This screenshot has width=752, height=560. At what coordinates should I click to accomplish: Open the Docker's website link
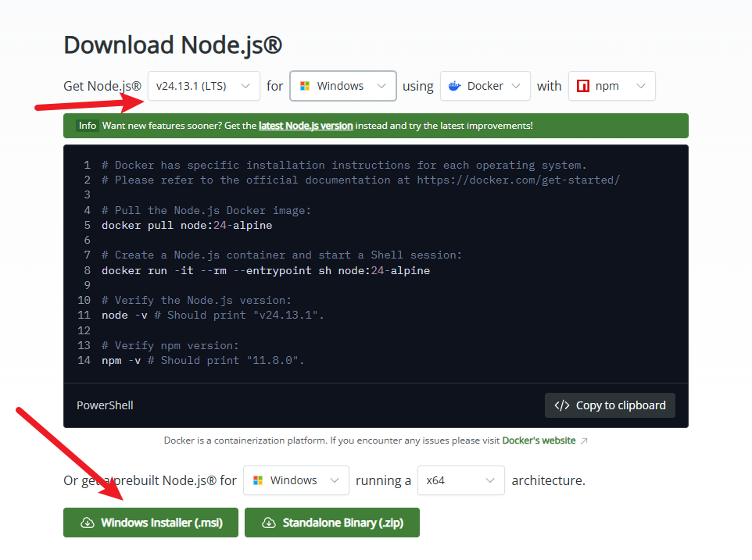(539, 441)
